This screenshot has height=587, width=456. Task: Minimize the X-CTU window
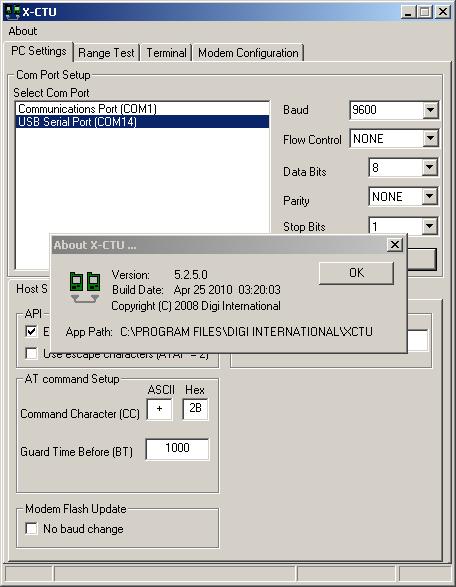coord(408,12)
